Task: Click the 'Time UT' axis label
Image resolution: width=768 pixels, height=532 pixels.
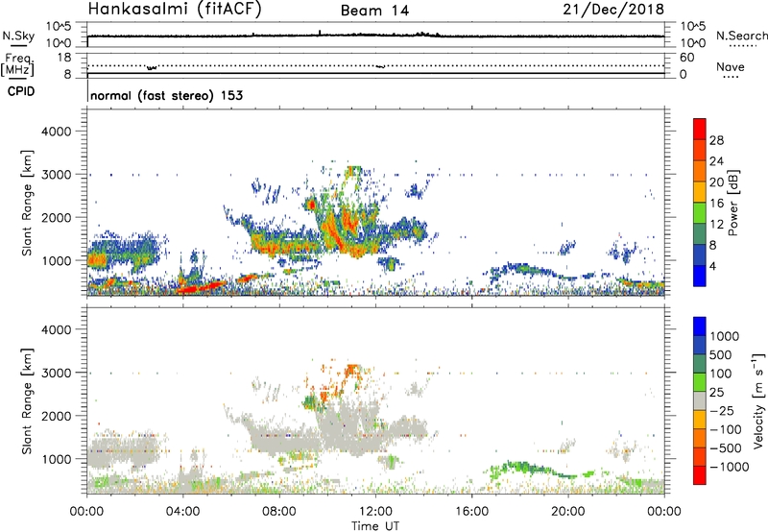Action: coord(375,526)
